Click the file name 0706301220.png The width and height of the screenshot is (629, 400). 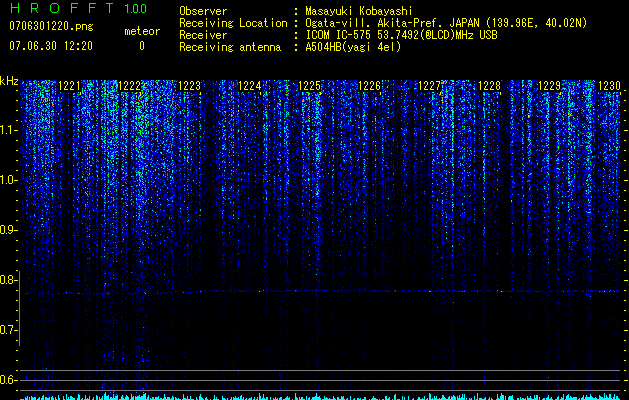pos(51,26)
